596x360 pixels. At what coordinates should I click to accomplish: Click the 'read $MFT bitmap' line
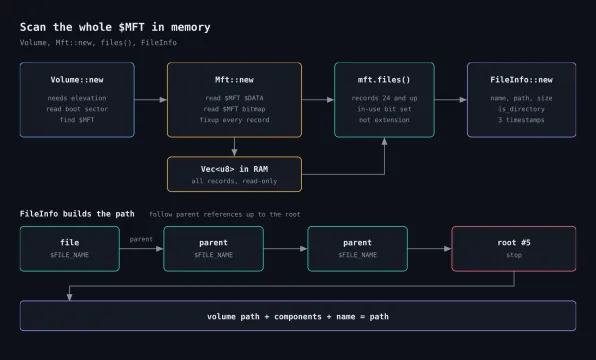click(x=234, y=109)
